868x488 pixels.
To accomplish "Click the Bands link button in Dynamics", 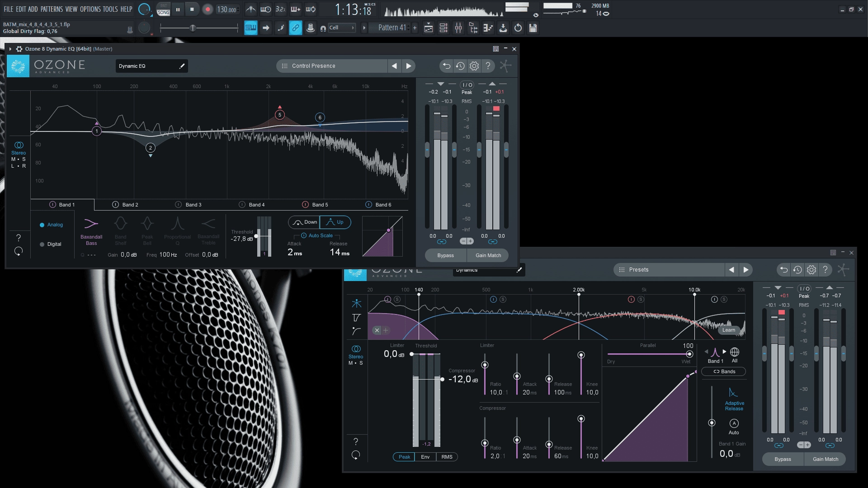I will pos(724,372).
